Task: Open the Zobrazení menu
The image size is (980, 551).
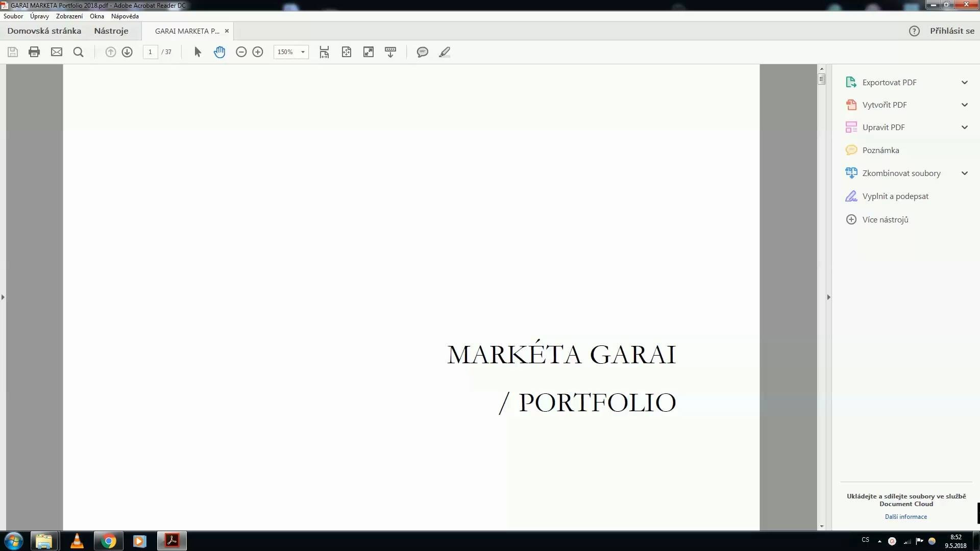Action: coord(69,16)
